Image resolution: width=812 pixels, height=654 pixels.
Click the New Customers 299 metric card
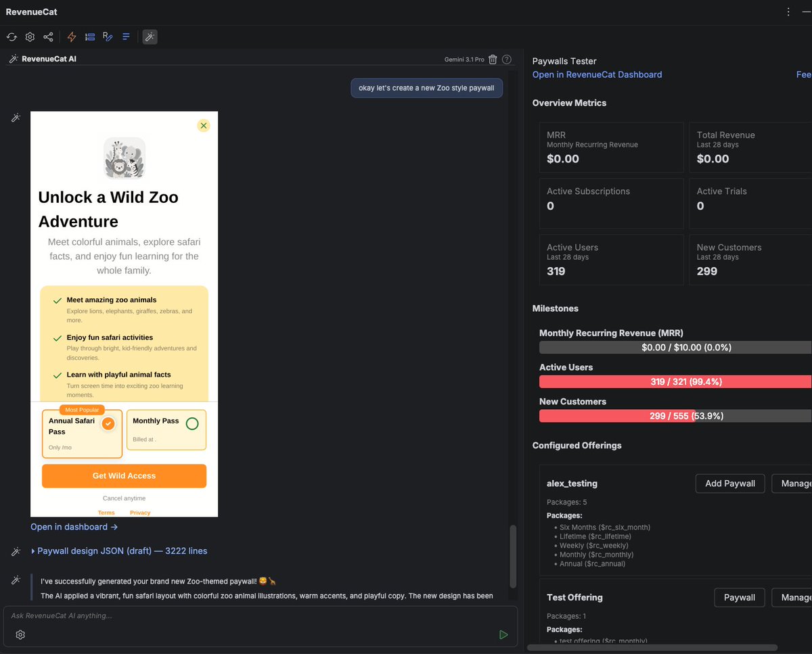tap(750, 260)
